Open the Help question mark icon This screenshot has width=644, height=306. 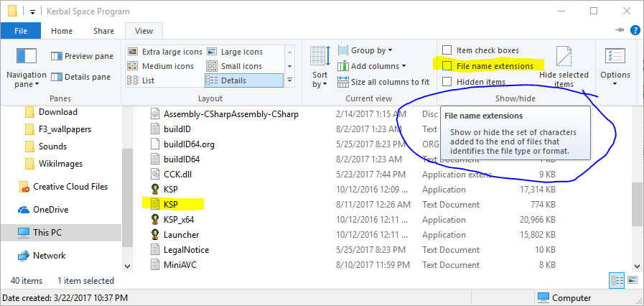pyautogui.click(x=635, y=30)
